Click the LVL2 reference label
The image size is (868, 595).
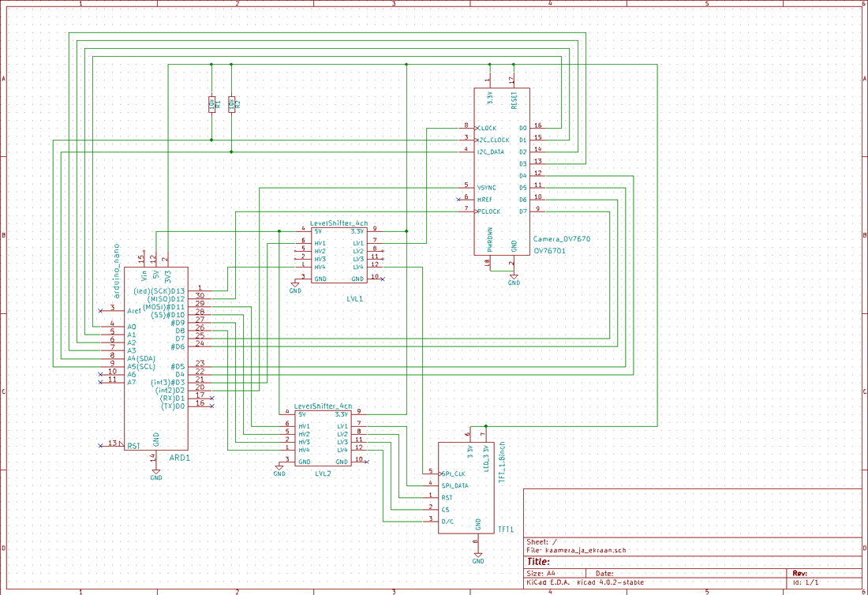323,473
